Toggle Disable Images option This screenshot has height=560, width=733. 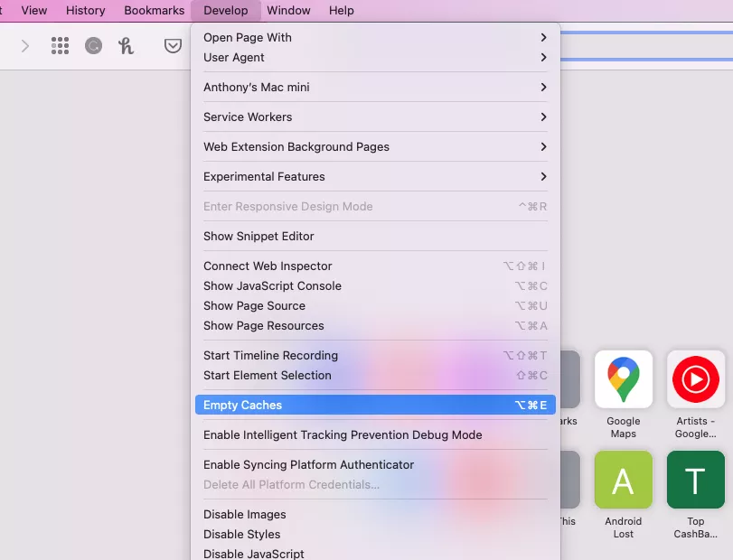(245, 515)
